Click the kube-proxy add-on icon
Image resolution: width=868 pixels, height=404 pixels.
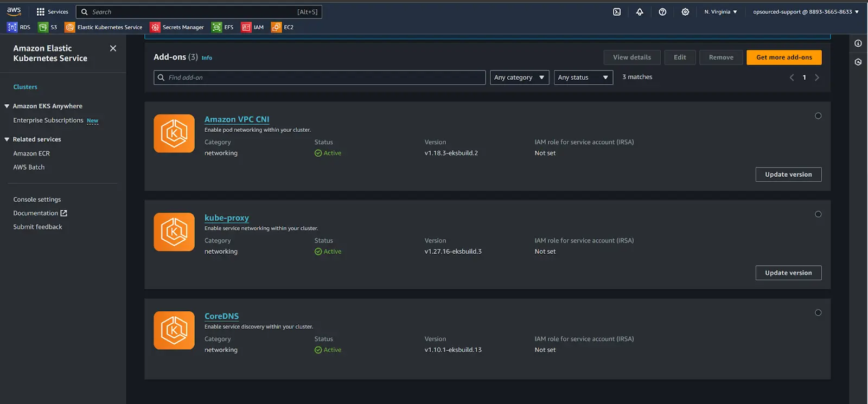click(174, 232)
